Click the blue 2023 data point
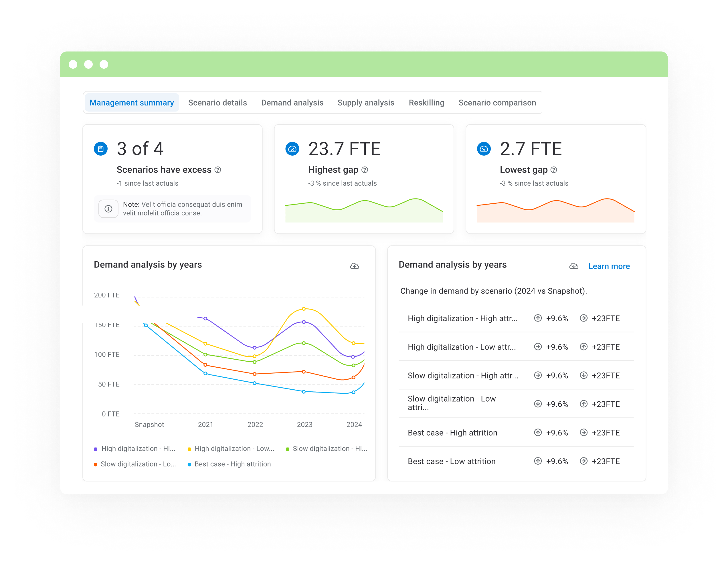Screen dimensions: 728x563 pos(304,392)
